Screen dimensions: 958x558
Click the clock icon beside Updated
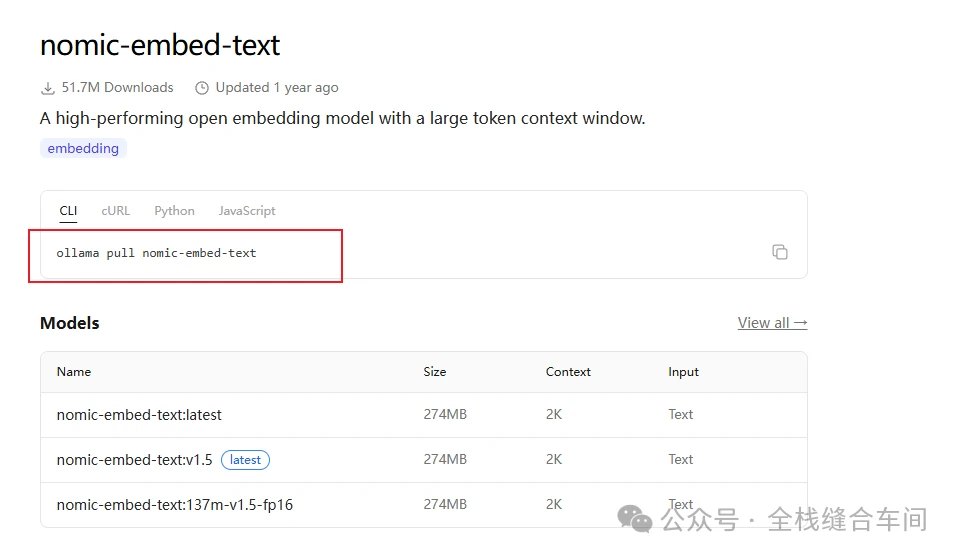click(202, 88)
